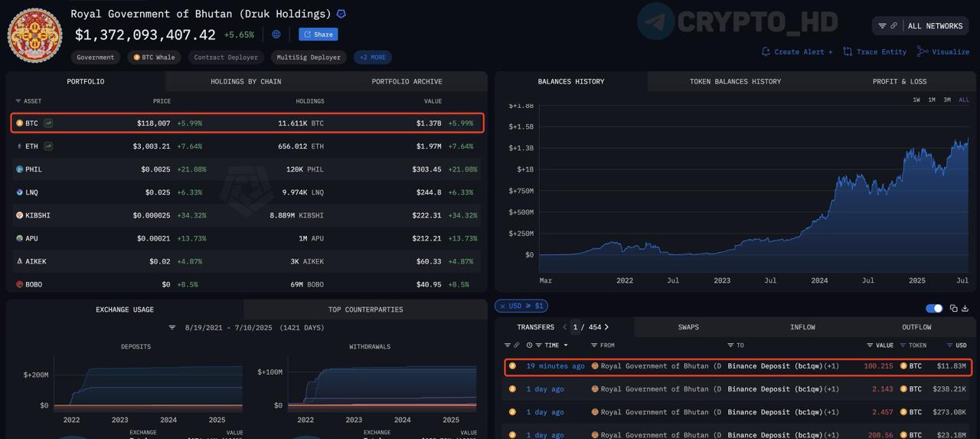Click the copy icon above transfers table

pyautogui.click(x=953, y=308)
